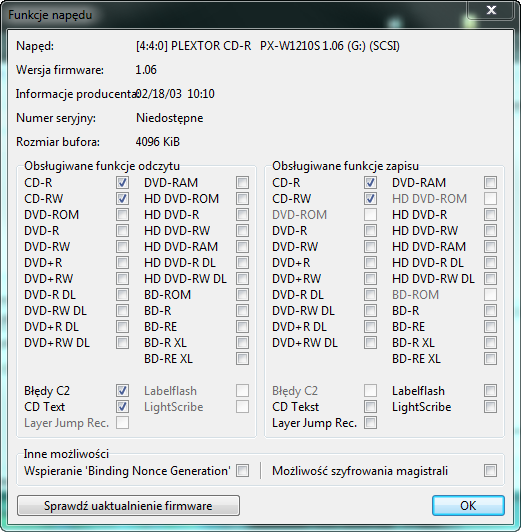The width and height of the screenshot is (521, 532).
Task: Toggle HD DVD-RW checkbox in zapisu group
Action: (490, 231)
